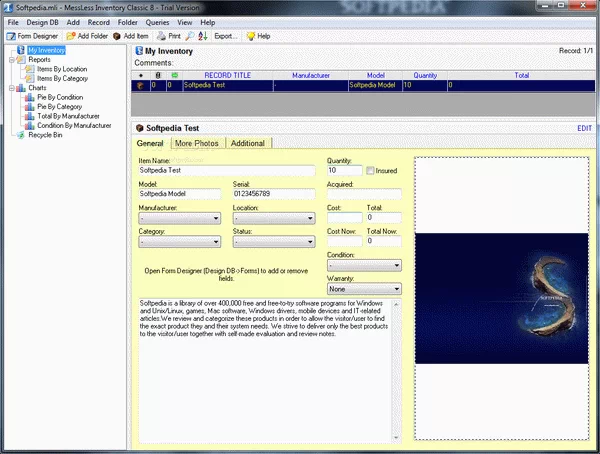Click the EDIT link
The height and width of the screenshot is (454, 600).
coord(584,128)
